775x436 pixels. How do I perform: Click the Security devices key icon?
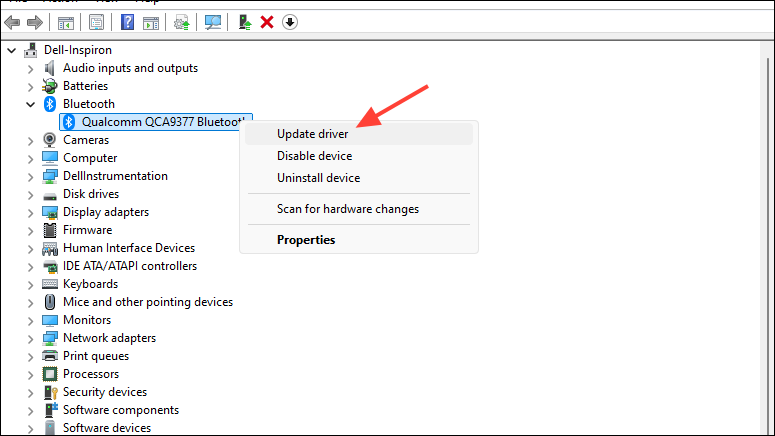[x=50, y=392]
